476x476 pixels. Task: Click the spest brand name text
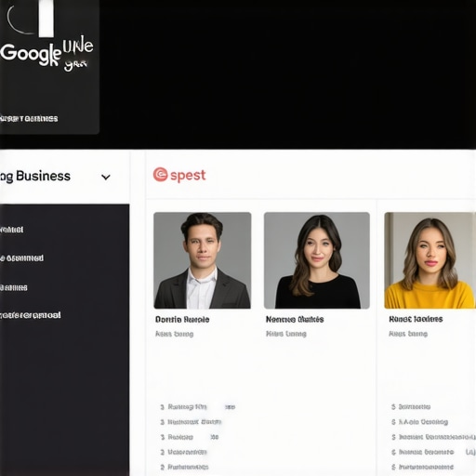tap(188, 176)
